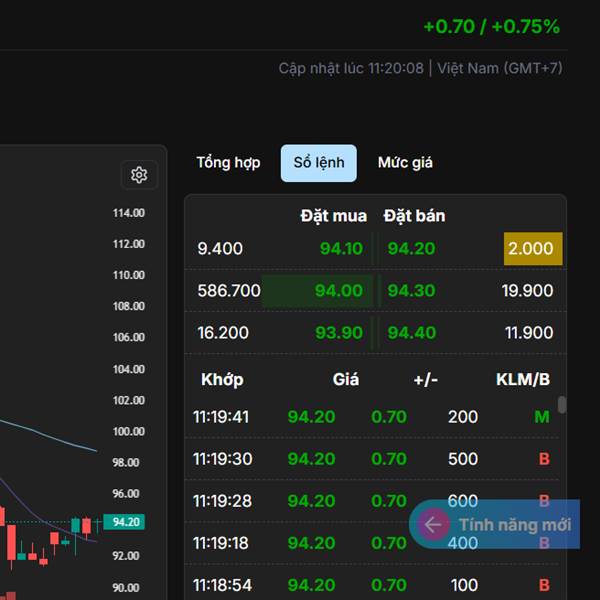
Task: Click the +/- column header
Action: coord(426,380)
